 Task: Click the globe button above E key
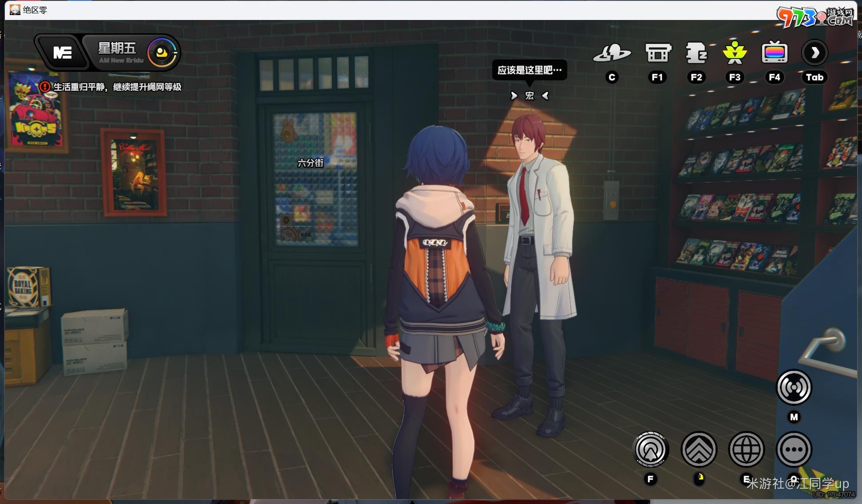[747, 449]
